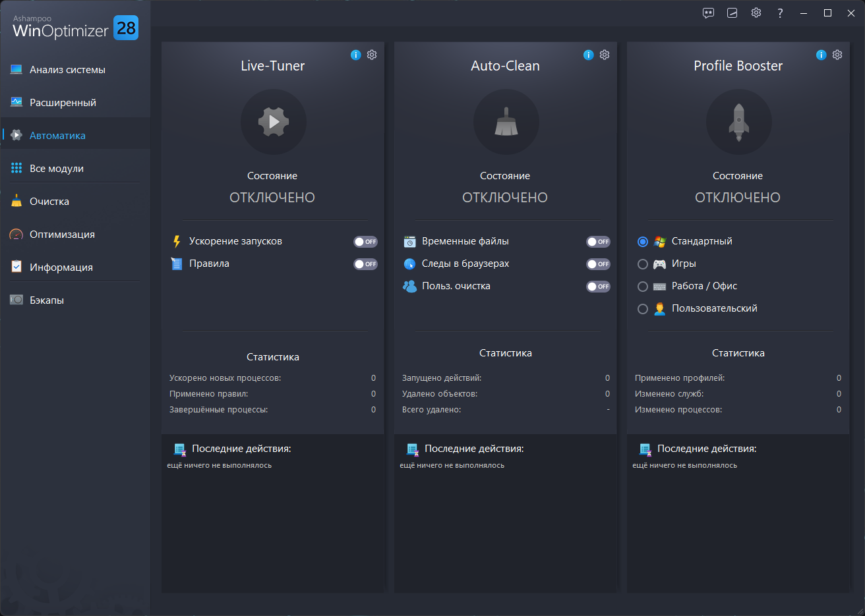Click the large Live-Tuner play gear icon
The width and height of the screenshot is (865, 616).
pyautogui.click(x=273, y=122)
